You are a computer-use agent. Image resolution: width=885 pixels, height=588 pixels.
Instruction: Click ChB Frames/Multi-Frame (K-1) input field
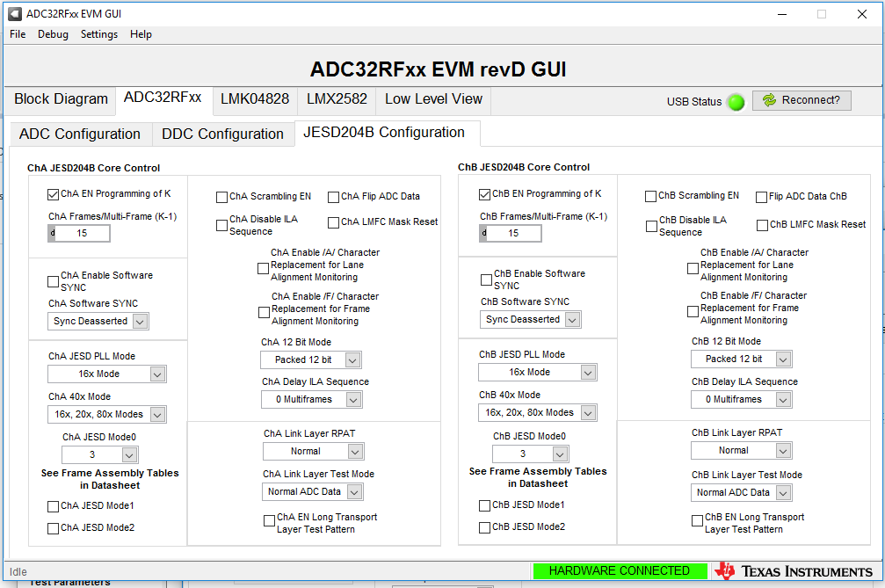click(514, 233)
